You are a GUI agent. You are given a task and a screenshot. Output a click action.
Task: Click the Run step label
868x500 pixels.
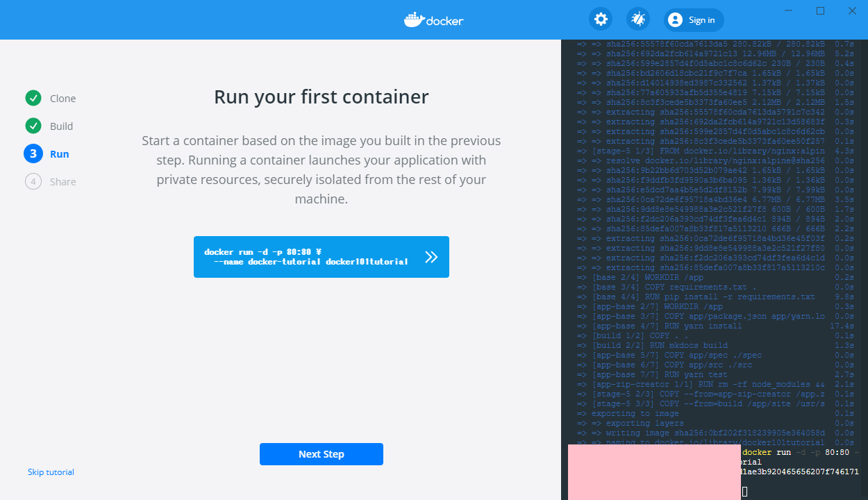(x=59, y=154)
